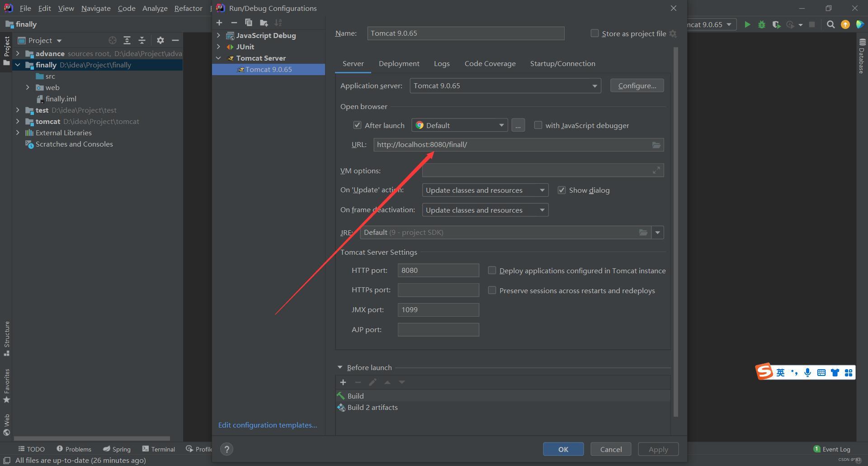Switch to Code Coverage tab
868x466 pixels.
click(x=490, y=64)
